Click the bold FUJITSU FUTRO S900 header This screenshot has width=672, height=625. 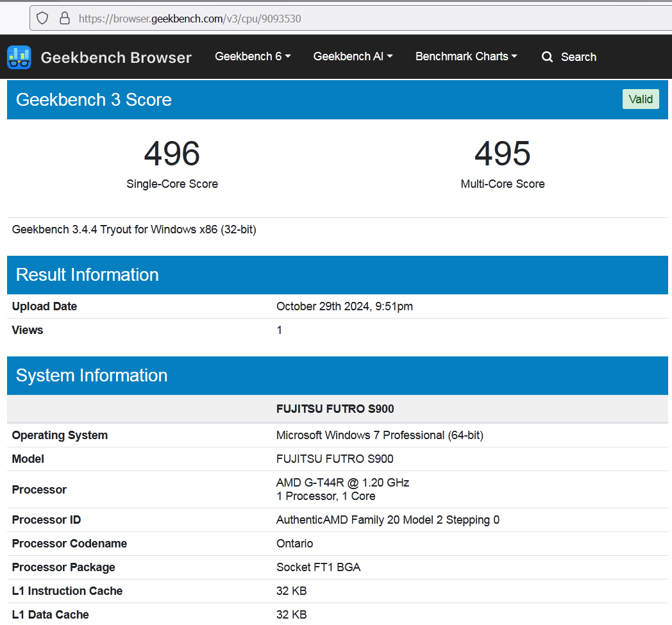(335, 409)
